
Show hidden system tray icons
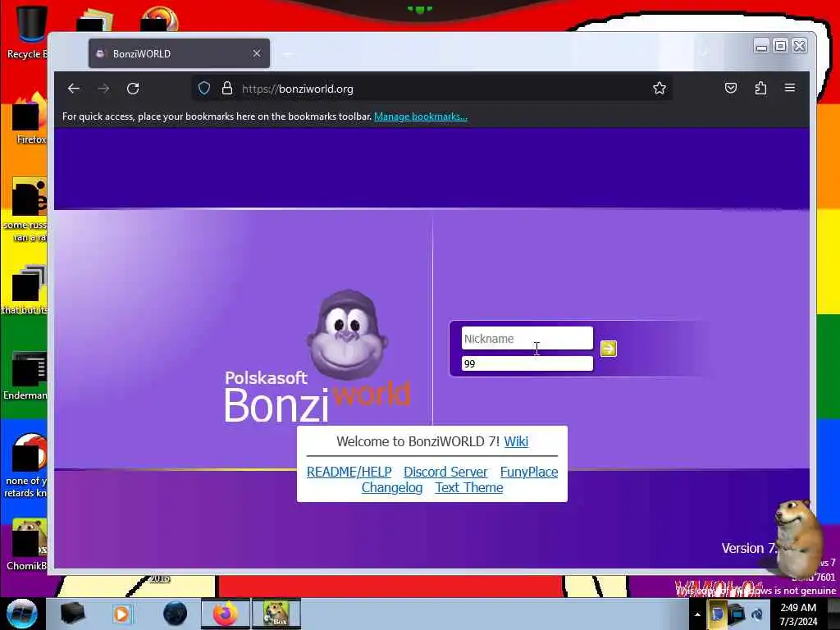tap(697, 614)
